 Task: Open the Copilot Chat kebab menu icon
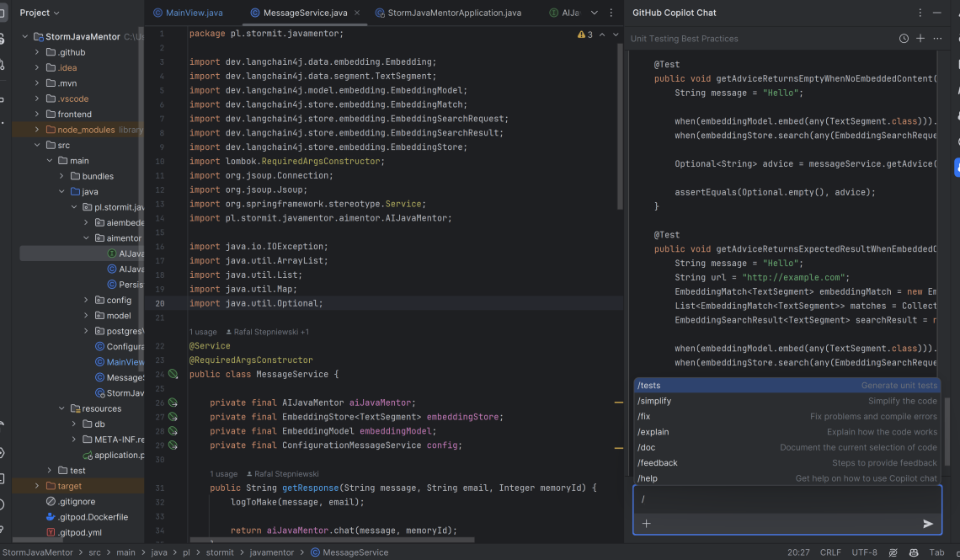point(919,11)
